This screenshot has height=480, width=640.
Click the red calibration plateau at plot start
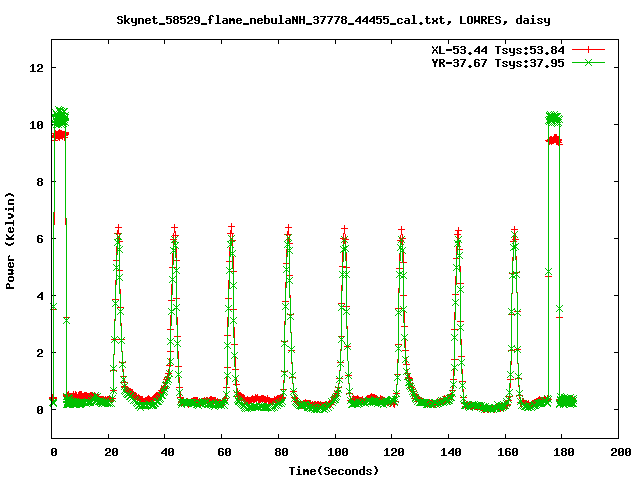pos(60,135)
